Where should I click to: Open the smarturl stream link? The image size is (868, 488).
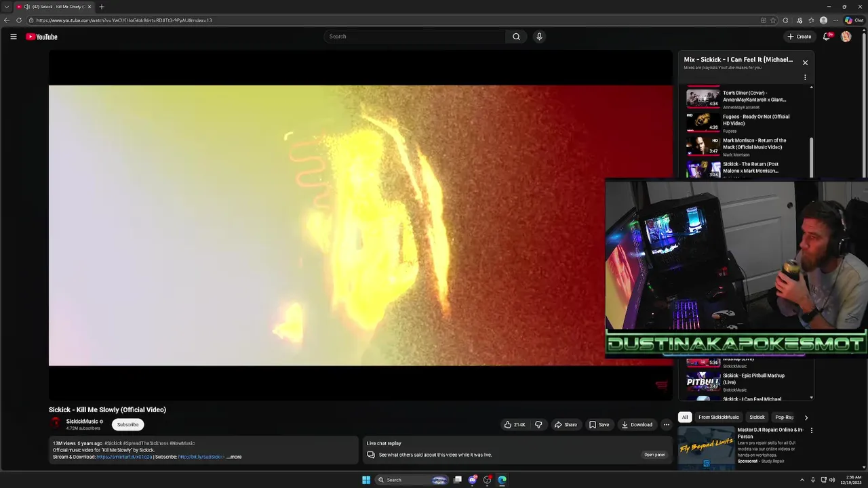click(124, 457)
